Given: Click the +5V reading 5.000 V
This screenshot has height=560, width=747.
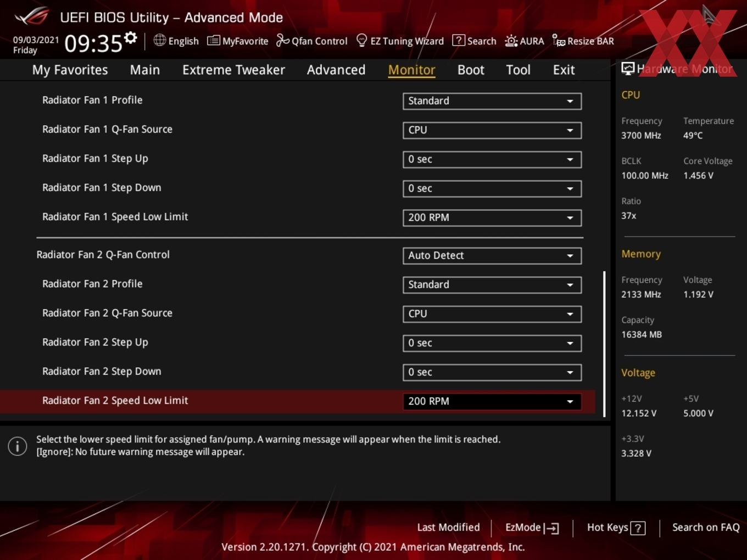Looking at the screenshot, I should [x=698, y=413].
